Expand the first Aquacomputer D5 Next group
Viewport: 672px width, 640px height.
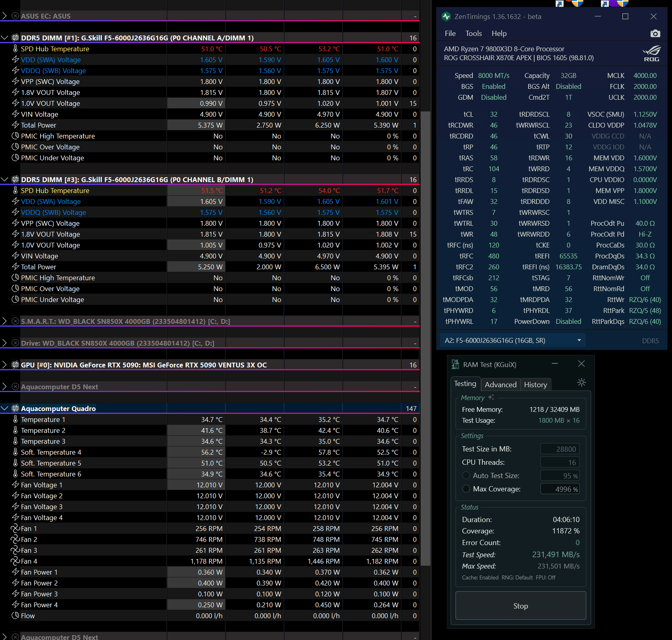click(4, 386)
